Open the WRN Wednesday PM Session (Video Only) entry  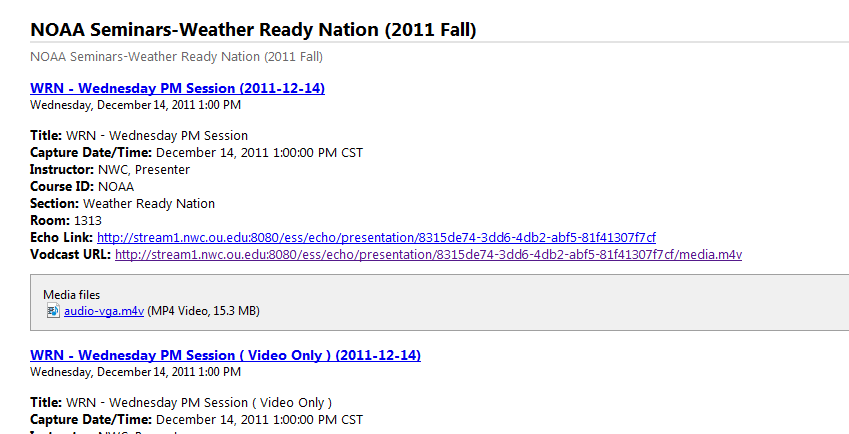tap(225, 356)
